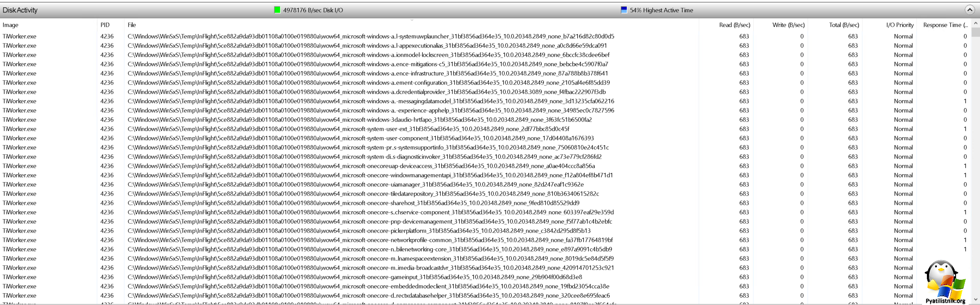Sort by the Image column header
Image resolution: width=980 pixels, height=305 pixels.
click(10, 25)
